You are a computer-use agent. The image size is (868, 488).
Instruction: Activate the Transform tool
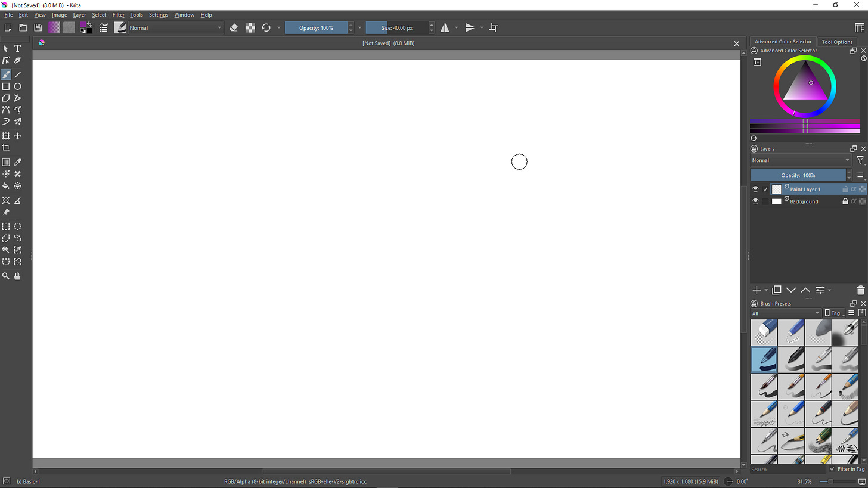coord(6,136)
